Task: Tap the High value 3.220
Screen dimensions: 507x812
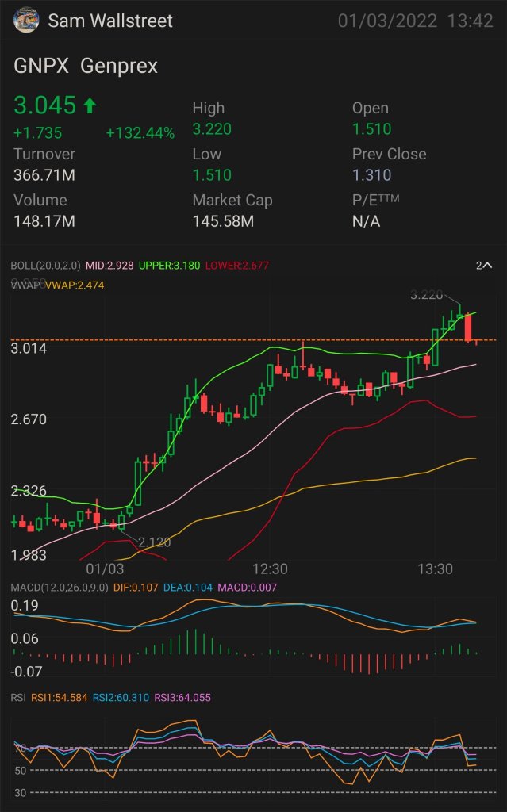Action: (x=212, y=129)
